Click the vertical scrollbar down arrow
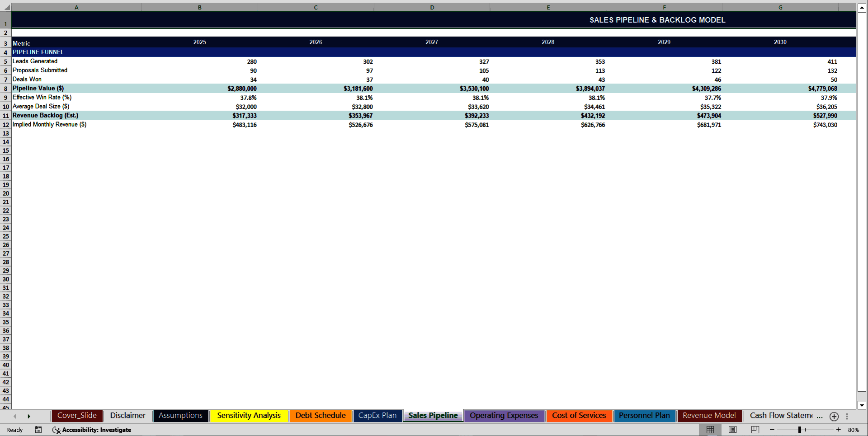 [x=862, y=405]
